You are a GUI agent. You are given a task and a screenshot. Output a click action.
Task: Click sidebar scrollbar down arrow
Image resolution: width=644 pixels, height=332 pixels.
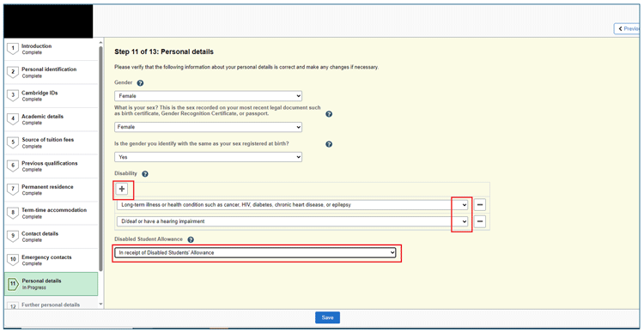point(101,304)
